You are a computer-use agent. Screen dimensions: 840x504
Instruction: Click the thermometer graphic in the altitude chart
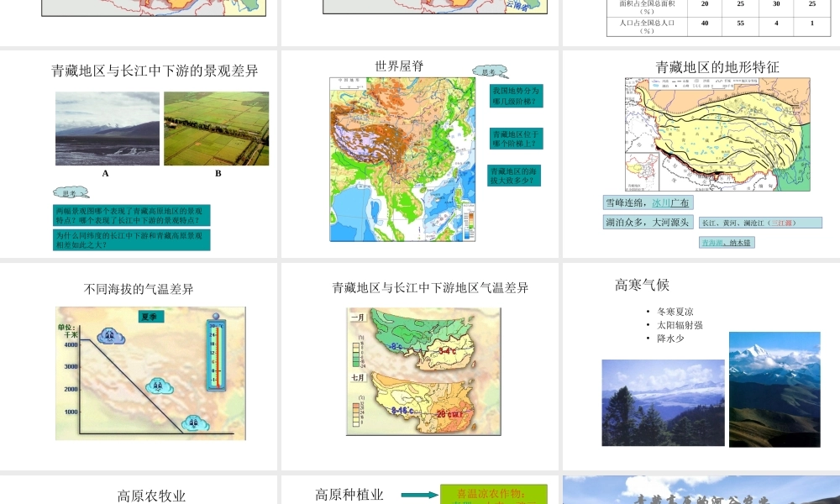216,352
